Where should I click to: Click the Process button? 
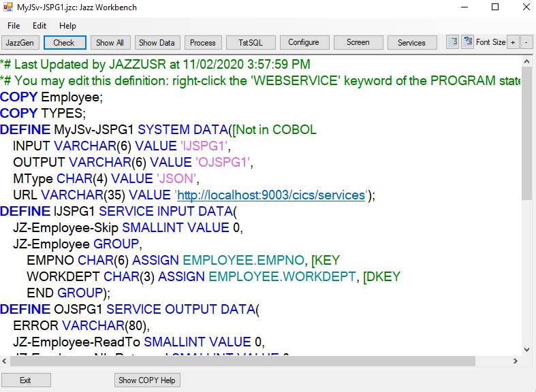[x=203, y=43]
